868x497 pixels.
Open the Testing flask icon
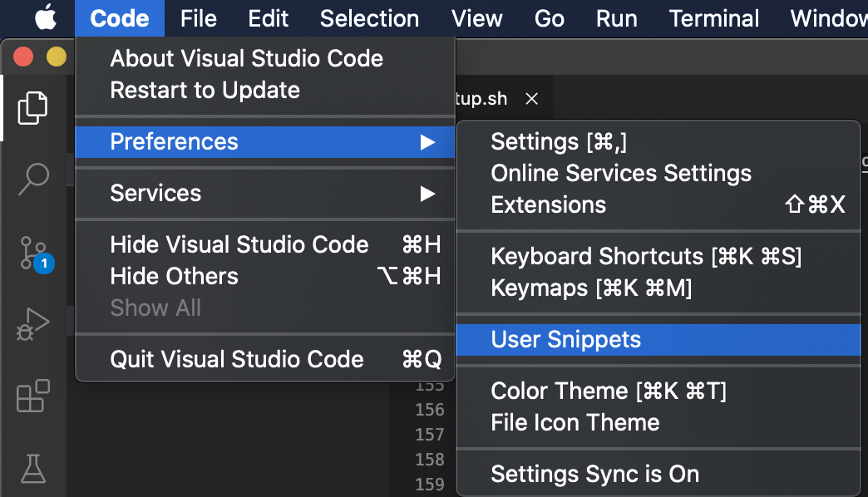tap(32, 468)
